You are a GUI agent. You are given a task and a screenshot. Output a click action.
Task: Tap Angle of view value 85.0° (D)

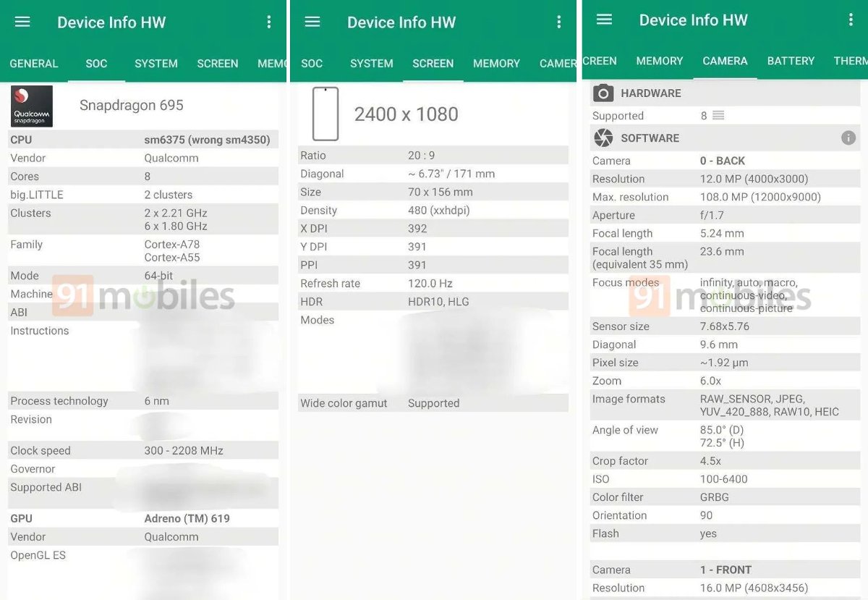click(722, 430)
